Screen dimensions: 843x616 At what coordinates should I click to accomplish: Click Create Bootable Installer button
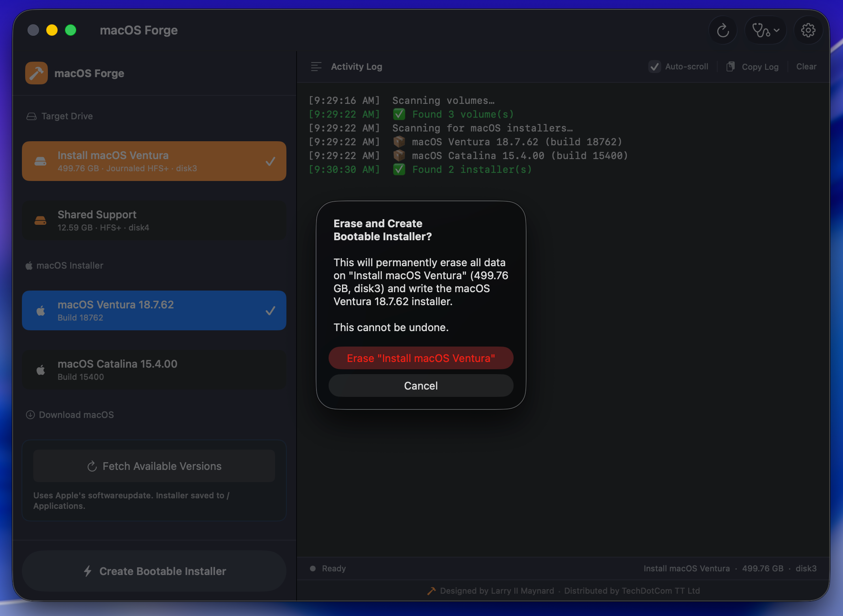[154, 571]
